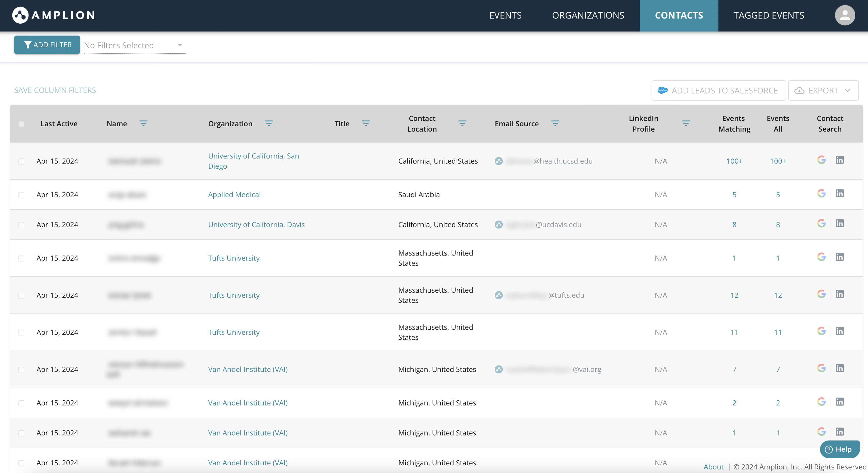Google search the Applied Medical contact
Viewport: 868px width, 473px height.
click(821, 194)
